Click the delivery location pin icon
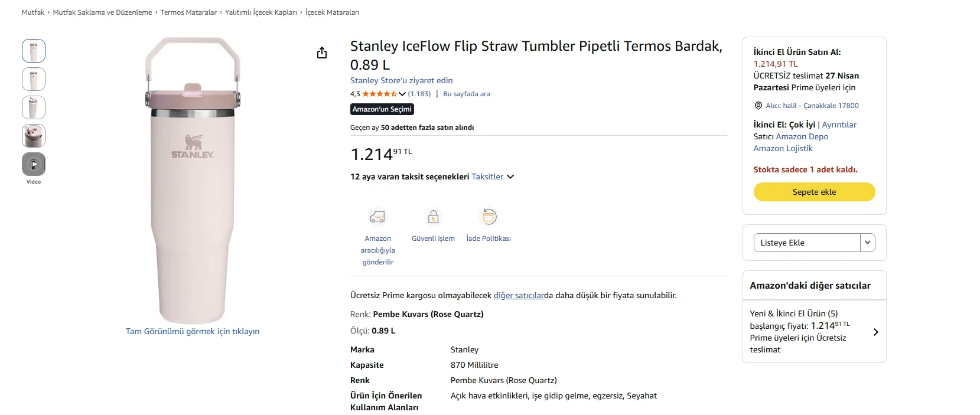This screenshot has height=415, width=980. click(758, 106)
